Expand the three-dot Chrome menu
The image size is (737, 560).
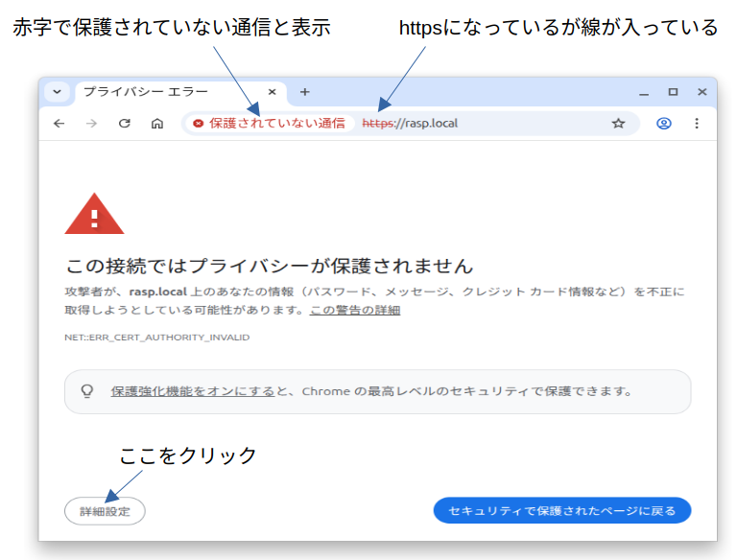pyautogui.click(x=697, y=124)
